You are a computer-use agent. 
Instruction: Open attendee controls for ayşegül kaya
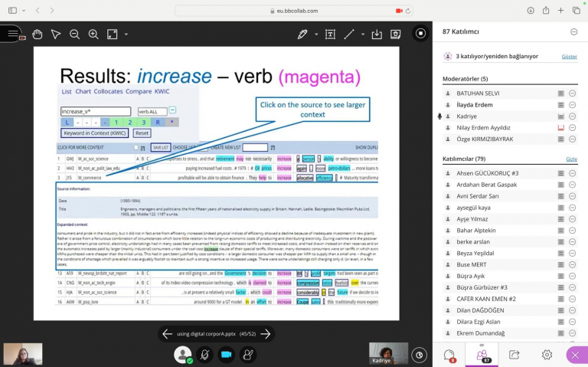pyautogui.click(x=572, y=208)
